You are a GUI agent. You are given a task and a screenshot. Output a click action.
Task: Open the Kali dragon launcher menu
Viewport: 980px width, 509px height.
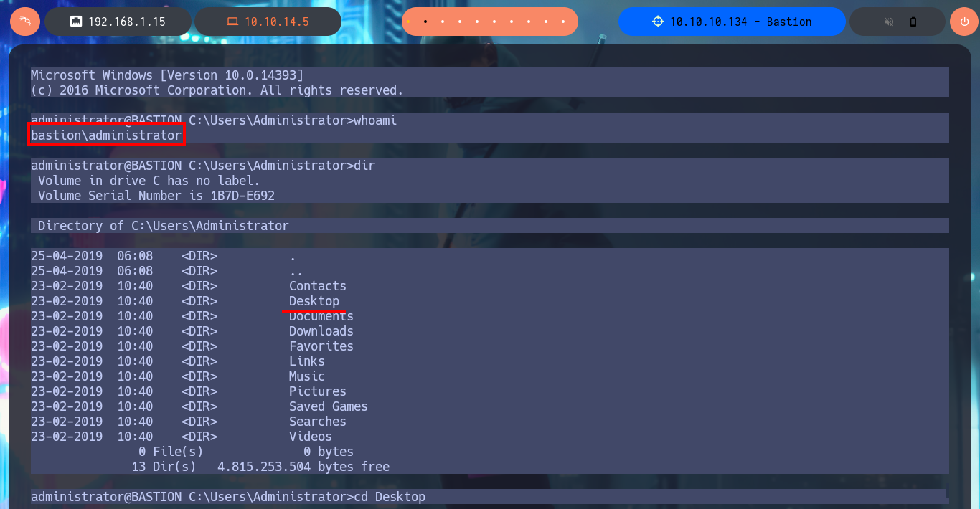[x=25, y=22]
